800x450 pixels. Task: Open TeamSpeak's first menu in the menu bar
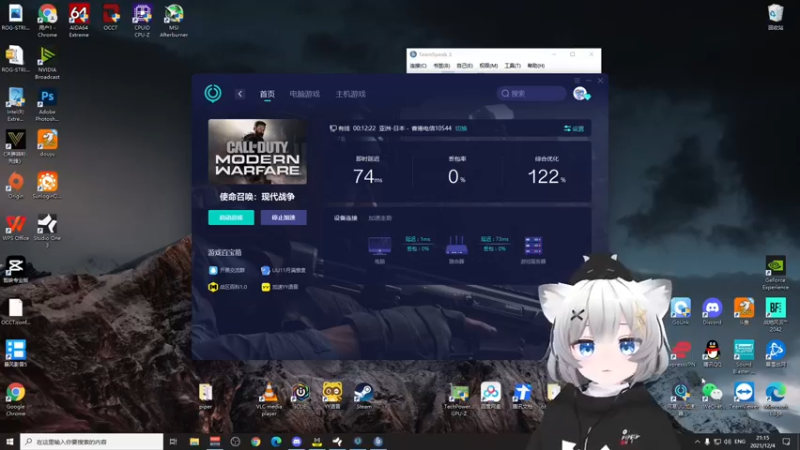click(x=418, y=66)
